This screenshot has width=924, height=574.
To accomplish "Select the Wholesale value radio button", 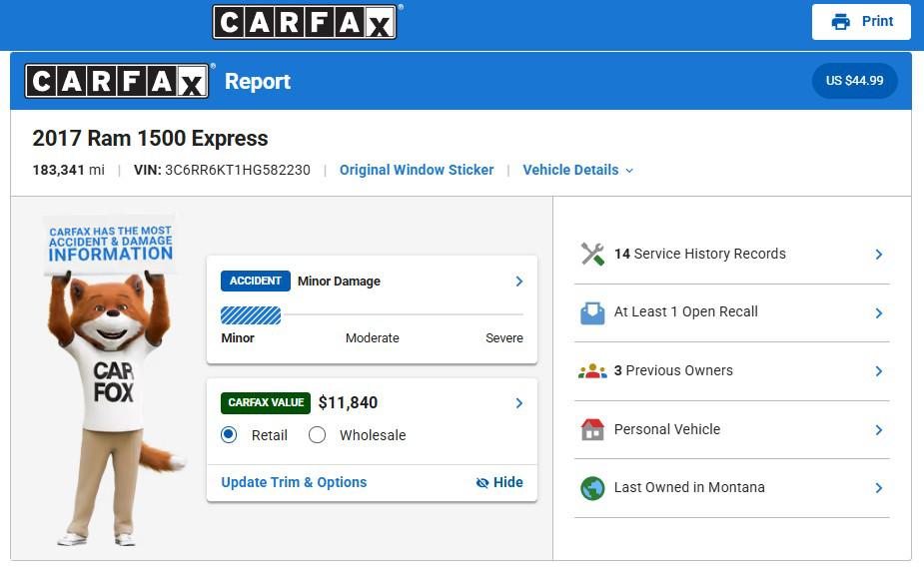I will (317, 435).
